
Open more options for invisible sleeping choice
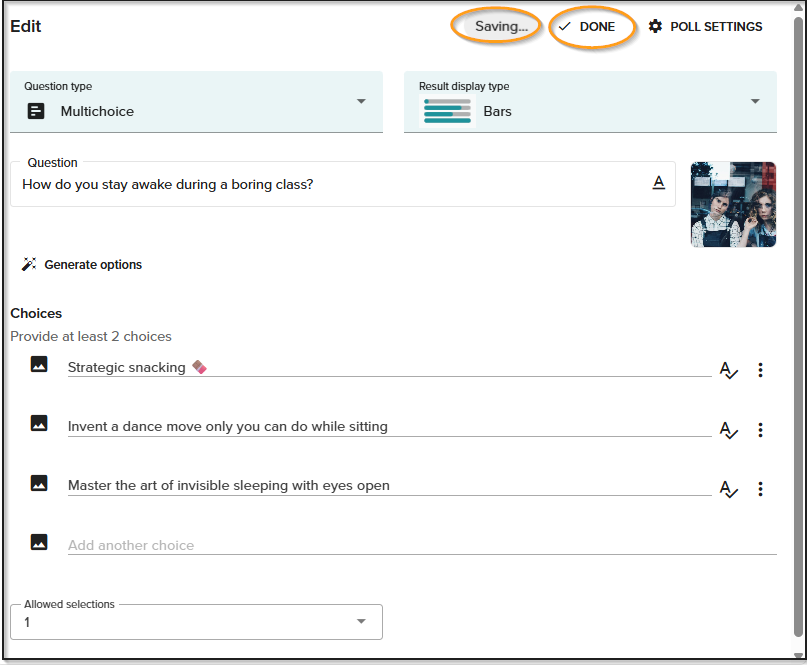760,489
